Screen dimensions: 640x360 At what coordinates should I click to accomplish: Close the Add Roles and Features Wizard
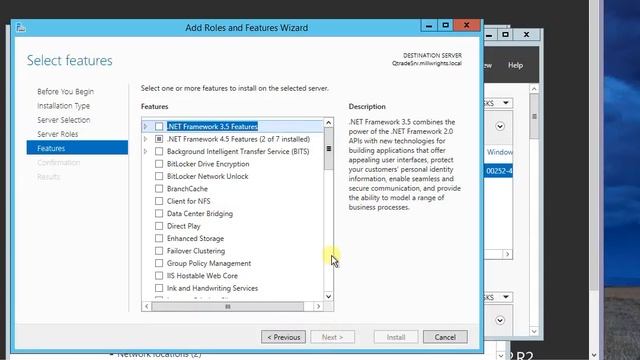[467, 25]
